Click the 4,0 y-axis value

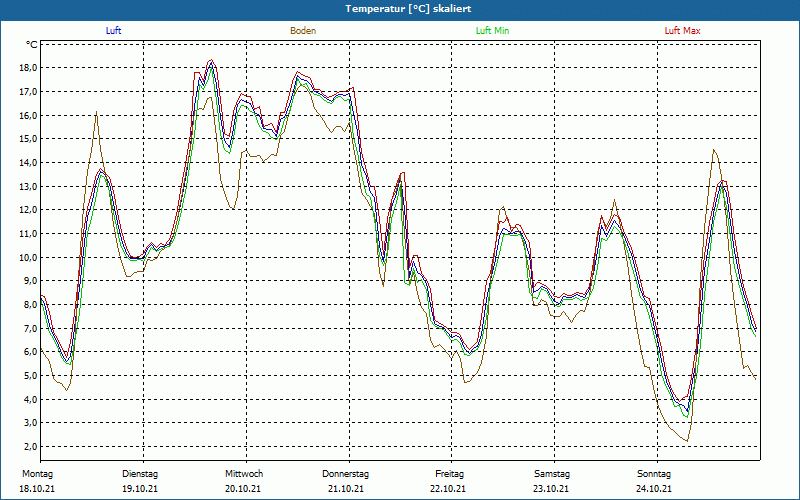(x=31, y=399)
